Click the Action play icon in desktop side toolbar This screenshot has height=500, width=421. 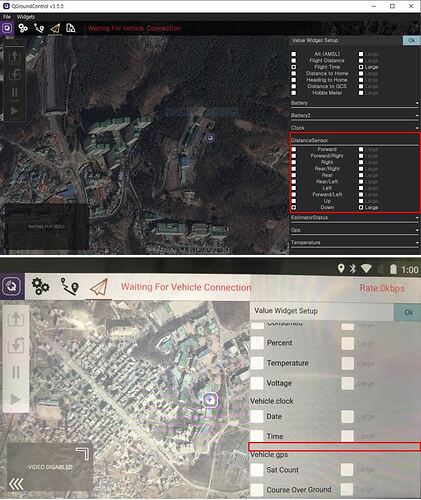click(x=15, y=110)
